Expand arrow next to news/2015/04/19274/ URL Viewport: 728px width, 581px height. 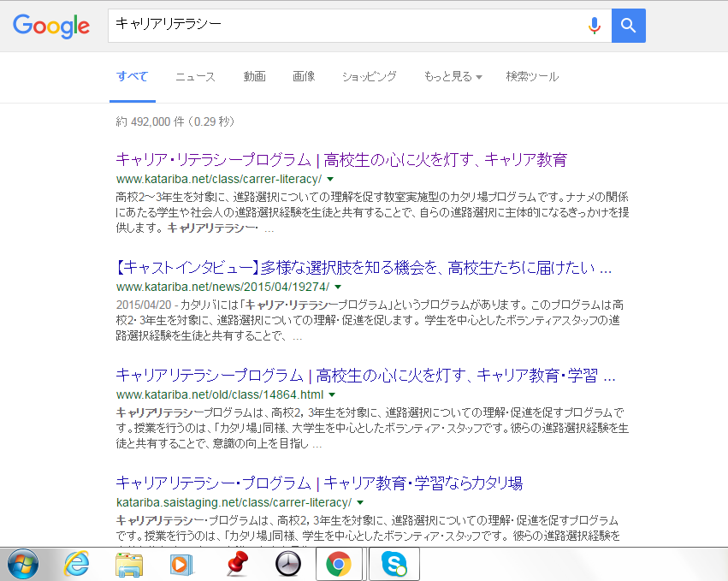[x=338, y=287]
